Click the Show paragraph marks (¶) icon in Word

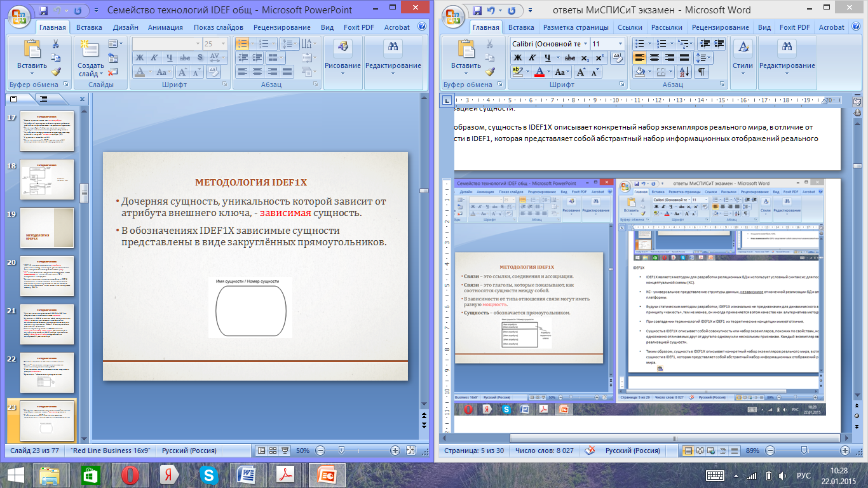click(702, 72)
